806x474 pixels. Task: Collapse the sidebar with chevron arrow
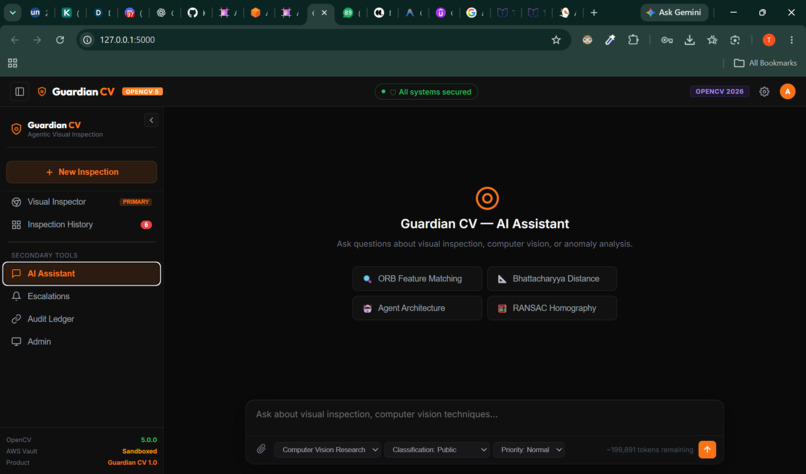click(151, 120)
